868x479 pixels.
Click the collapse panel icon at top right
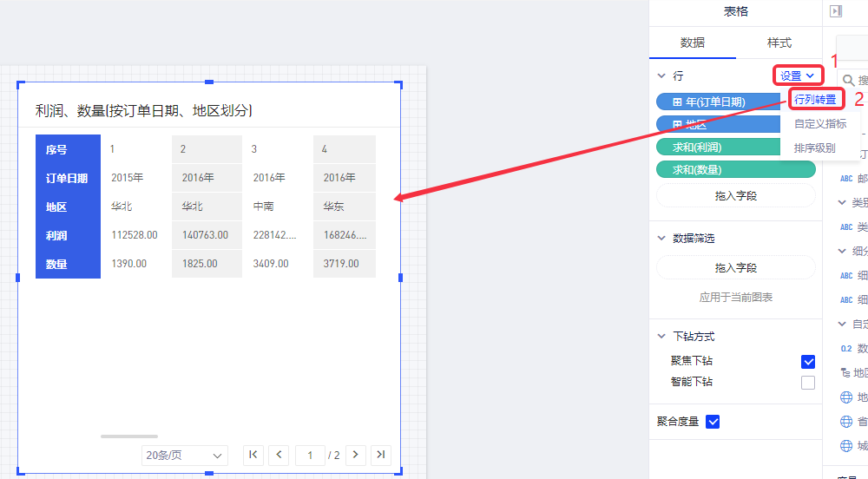point(836,11)
